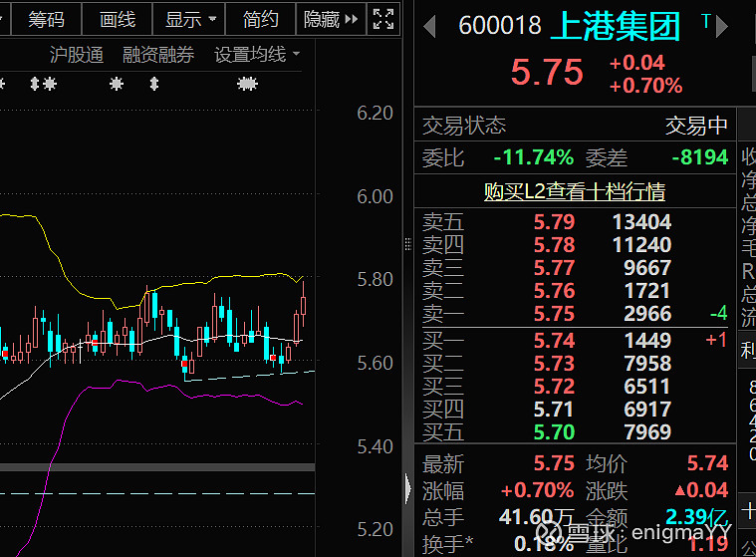The width and height of the screenshot is (756, 557).
Task: Click 总手 value 41.60万
Action: coord(537,517)
